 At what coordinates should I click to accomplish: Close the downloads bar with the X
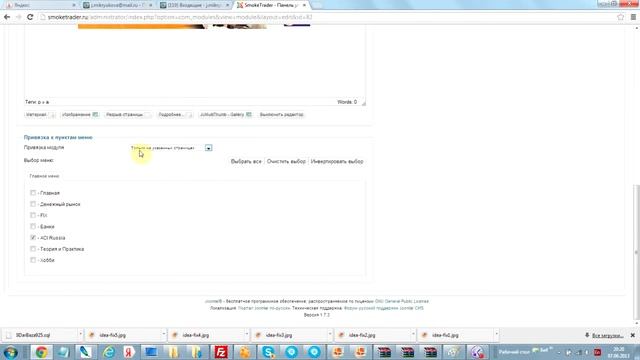point(633,335)
